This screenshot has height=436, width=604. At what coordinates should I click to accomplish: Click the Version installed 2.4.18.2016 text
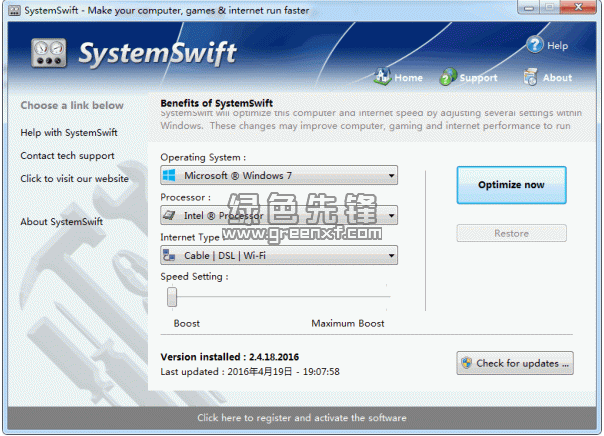click(x=230, y=357)
